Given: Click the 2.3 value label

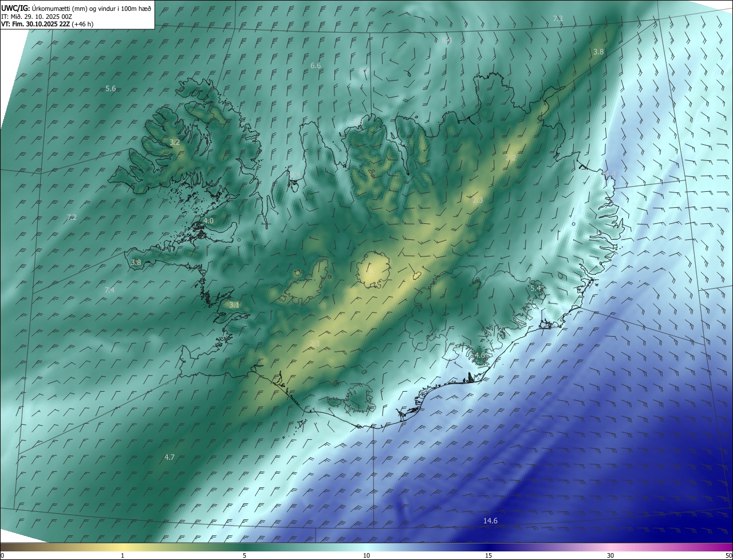Looking at the screenshot, I should click(478, 200).
